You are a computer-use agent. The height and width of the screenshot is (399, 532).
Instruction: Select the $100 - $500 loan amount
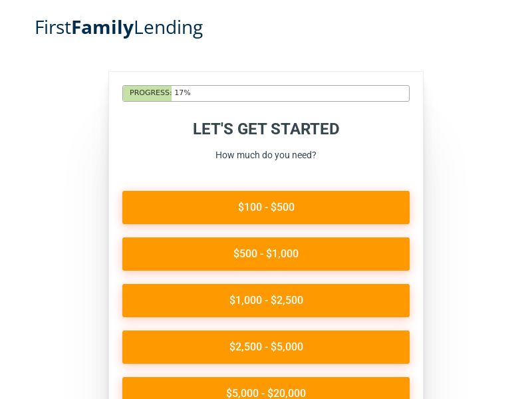266,207
